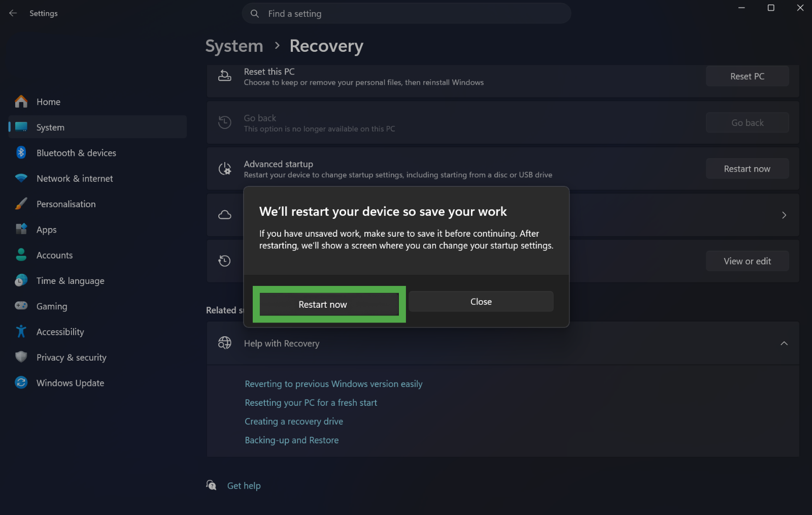Click the Privacy shield icon
The height and width of the screenshot is (515, 812).
pyautogui.click(x=21, y=357)
